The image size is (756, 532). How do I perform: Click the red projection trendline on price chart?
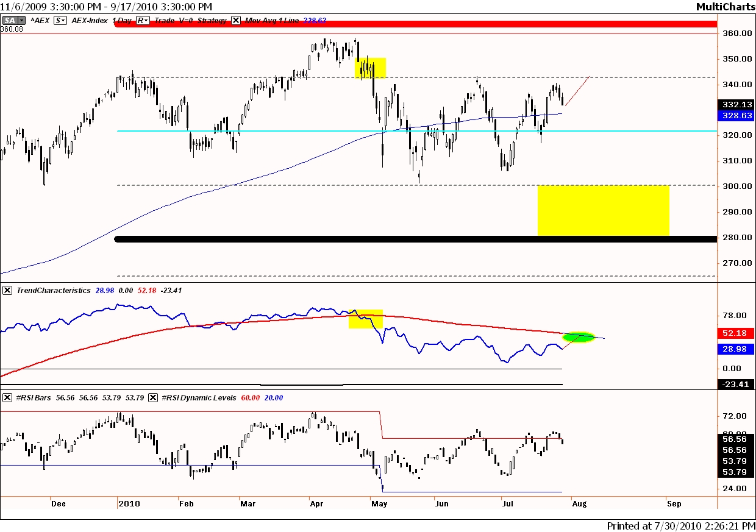coord(578,91)
